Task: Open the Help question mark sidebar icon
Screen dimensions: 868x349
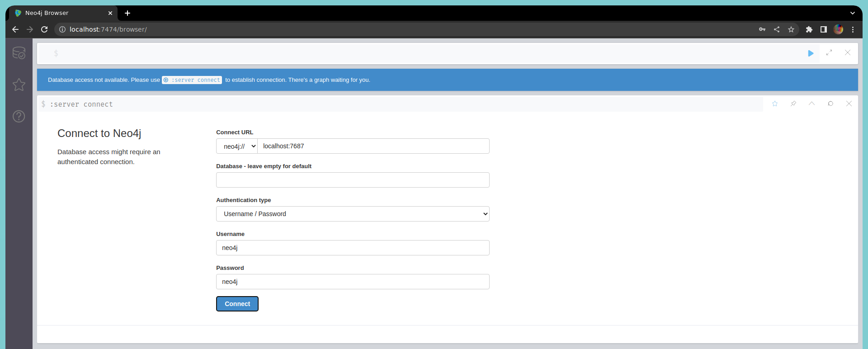Action: pyautogui.click(x=19, y=116)
